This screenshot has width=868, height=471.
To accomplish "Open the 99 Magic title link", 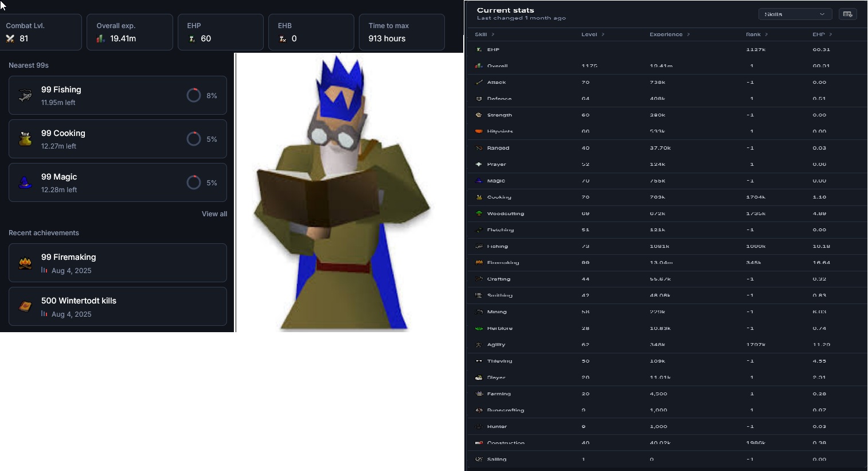I will (x=59, y=177).
